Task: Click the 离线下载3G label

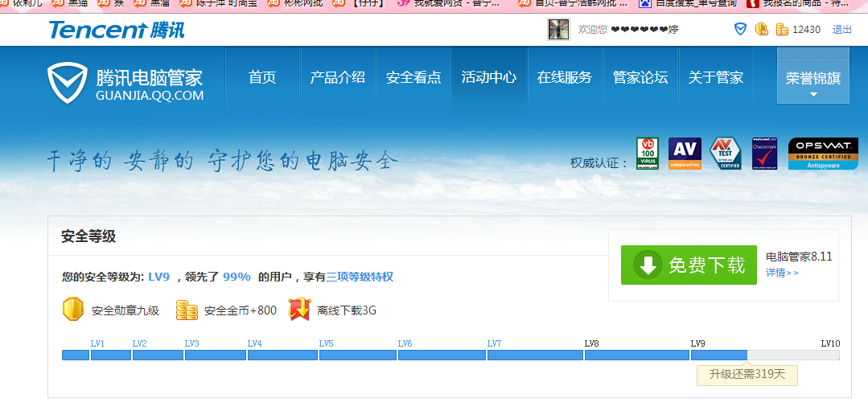Action: 347,310
